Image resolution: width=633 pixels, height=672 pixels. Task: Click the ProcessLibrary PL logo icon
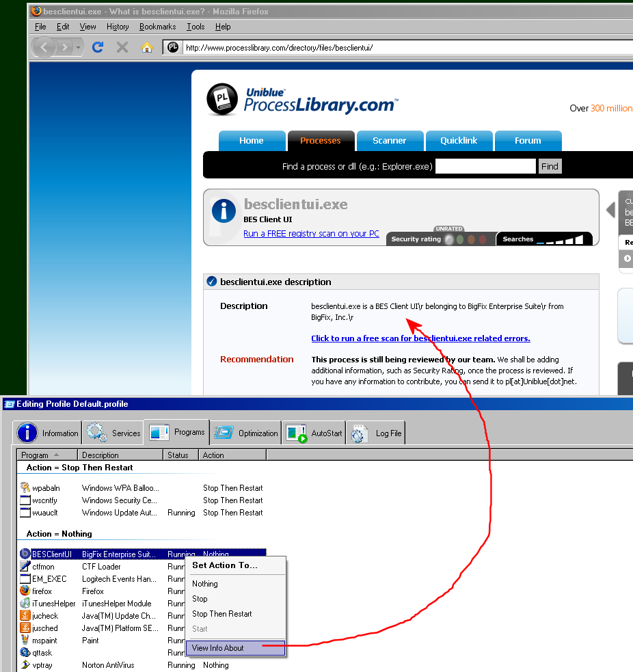click(x=222, y=99)
